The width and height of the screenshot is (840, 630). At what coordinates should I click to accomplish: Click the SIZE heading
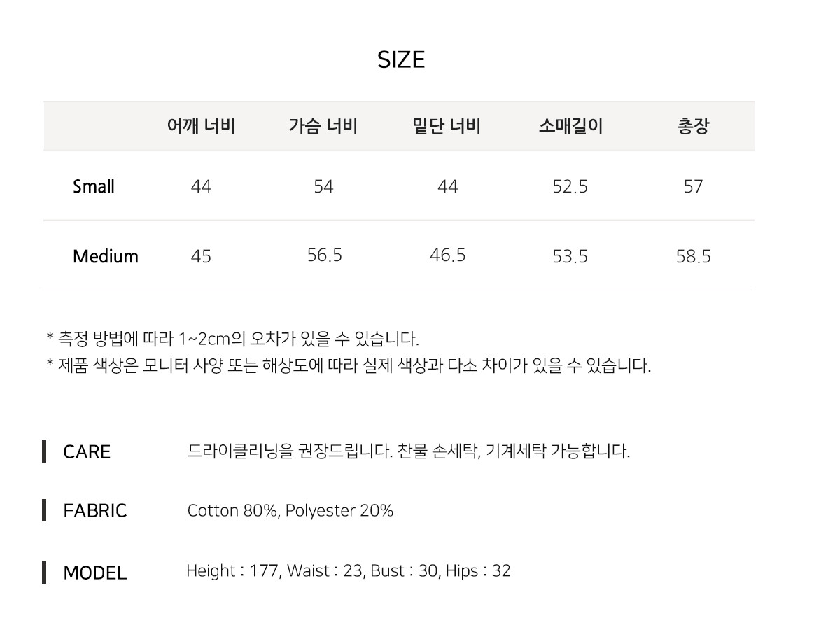point(401,60)
